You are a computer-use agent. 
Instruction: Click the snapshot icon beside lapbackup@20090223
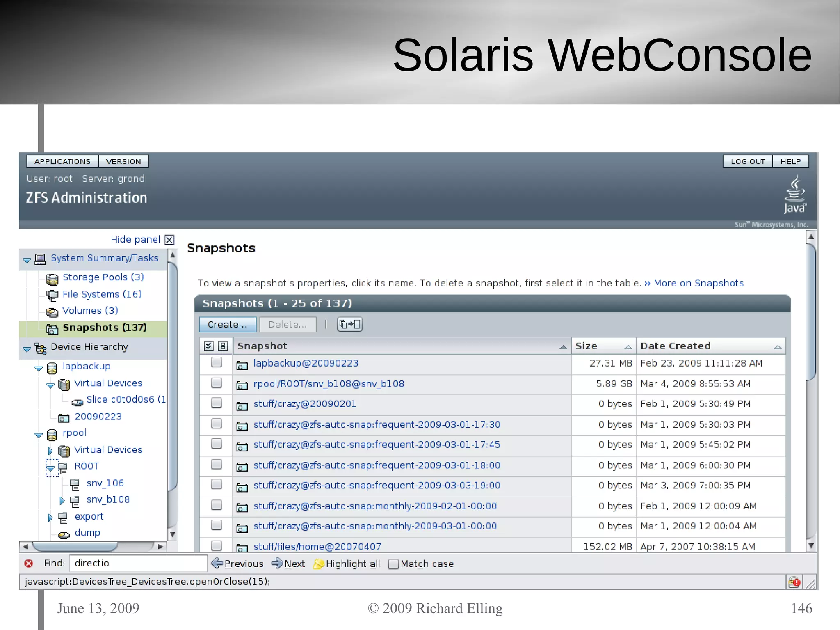pyautogui.click(x=242, y=365)
